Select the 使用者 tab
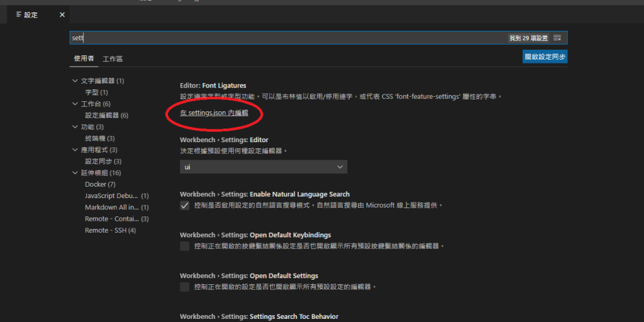Screen dimensions: 644x322 [x=84, y=58]
